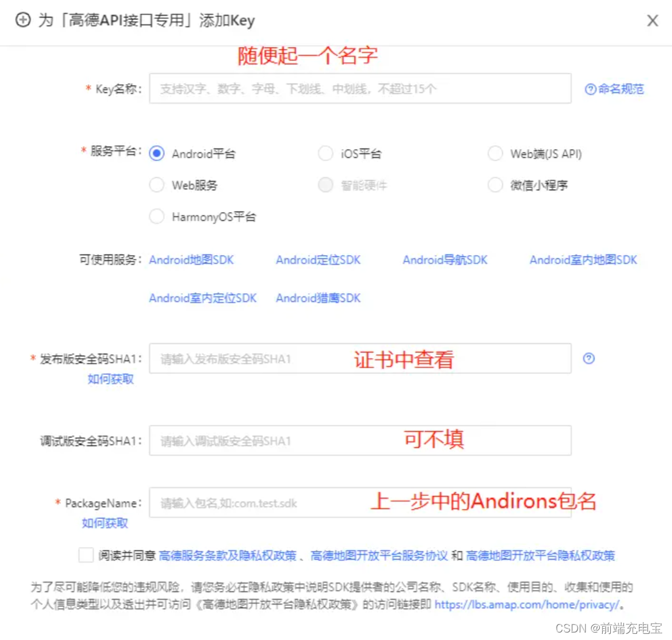Select the 微信小程序 radio button
This screenshot has width=672, height=640.
pos(495,185)
